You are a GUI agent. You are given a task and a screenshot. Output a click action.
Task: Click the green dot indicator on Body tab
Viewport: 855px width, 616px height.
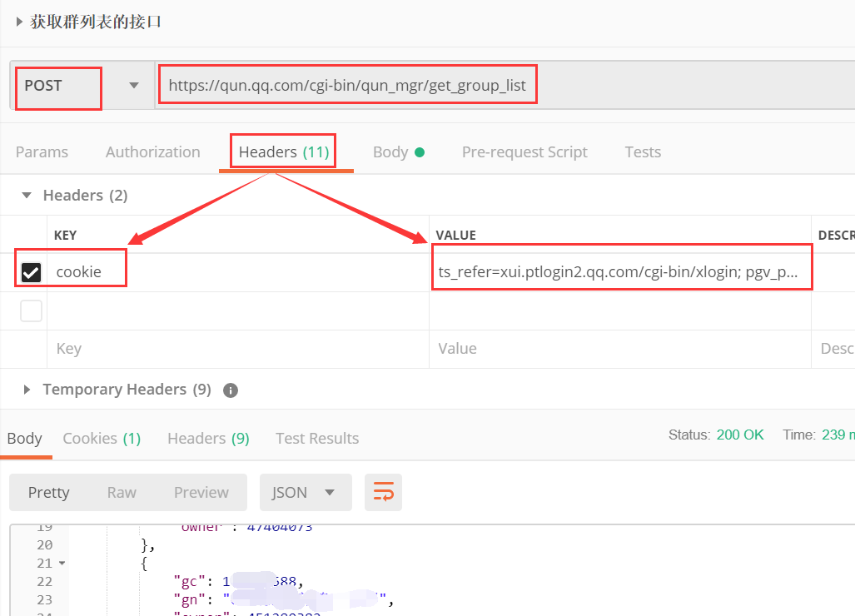[420, 152]
